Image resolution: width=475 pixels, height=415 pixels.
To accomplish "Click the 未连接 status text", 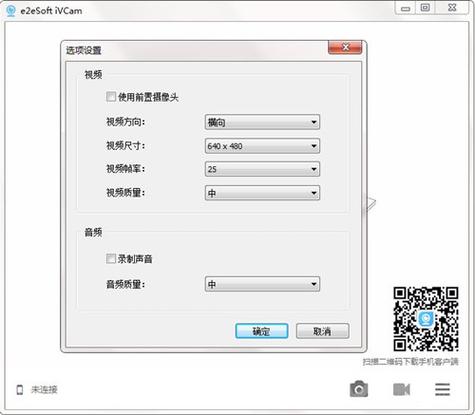I will [44, 389].
